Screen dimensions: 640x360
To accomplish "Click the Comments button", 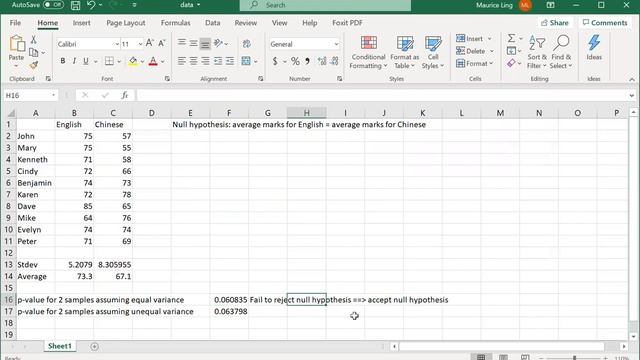I will 605,23.
